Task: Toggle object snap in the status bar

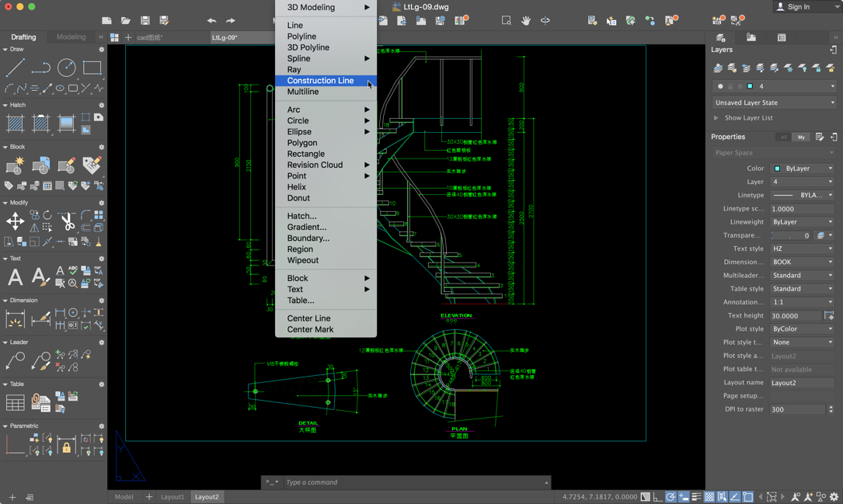Action: 722,496
